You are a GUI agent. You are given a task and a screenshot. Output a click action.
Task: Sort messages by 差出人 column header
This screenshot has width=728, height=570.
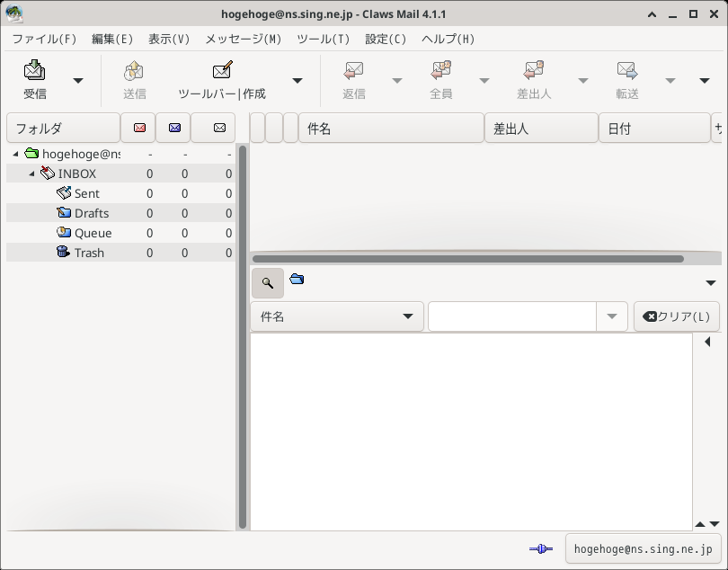point(541,128)
